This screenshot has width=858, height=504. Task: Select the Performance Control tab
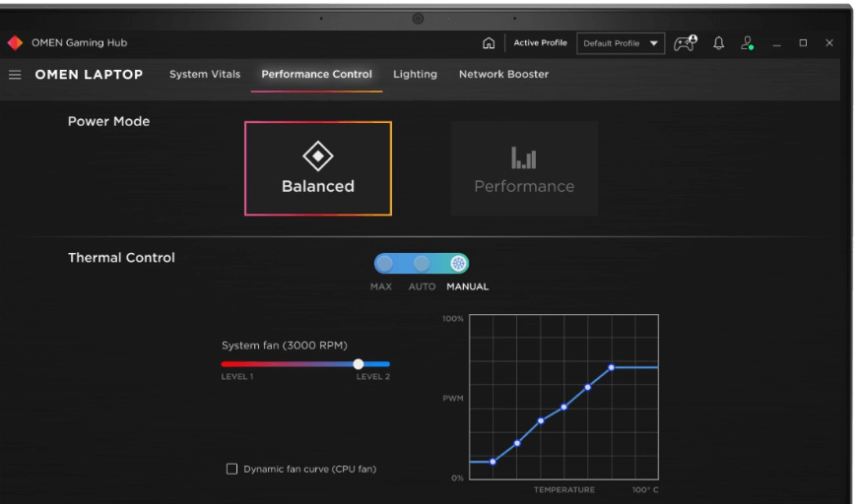click(316, 75)
